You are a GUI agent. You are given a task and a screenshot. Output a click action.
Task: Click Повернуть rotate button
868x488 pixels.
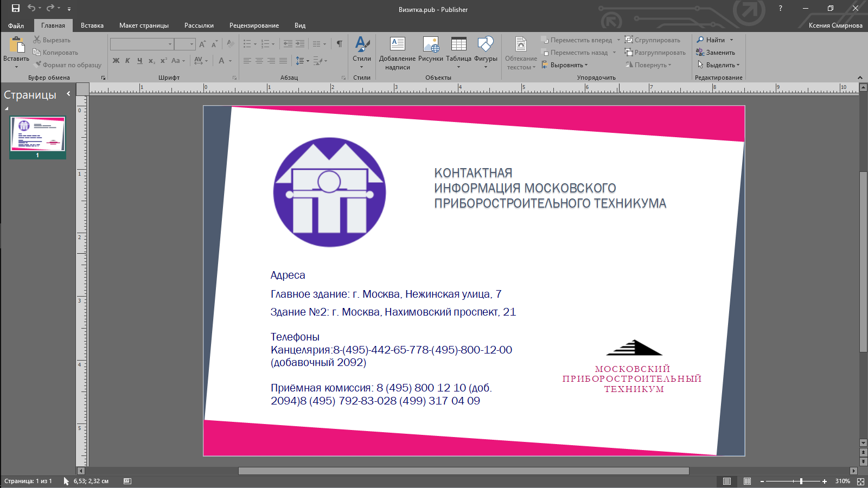coord(648,65)
